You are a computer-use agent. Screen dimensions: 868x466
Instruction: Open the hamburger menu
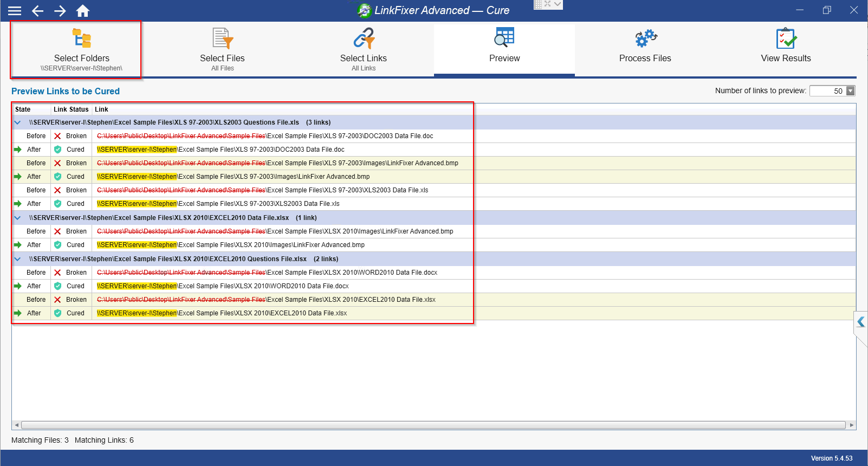pyautogui.click(x=15, y=10)
